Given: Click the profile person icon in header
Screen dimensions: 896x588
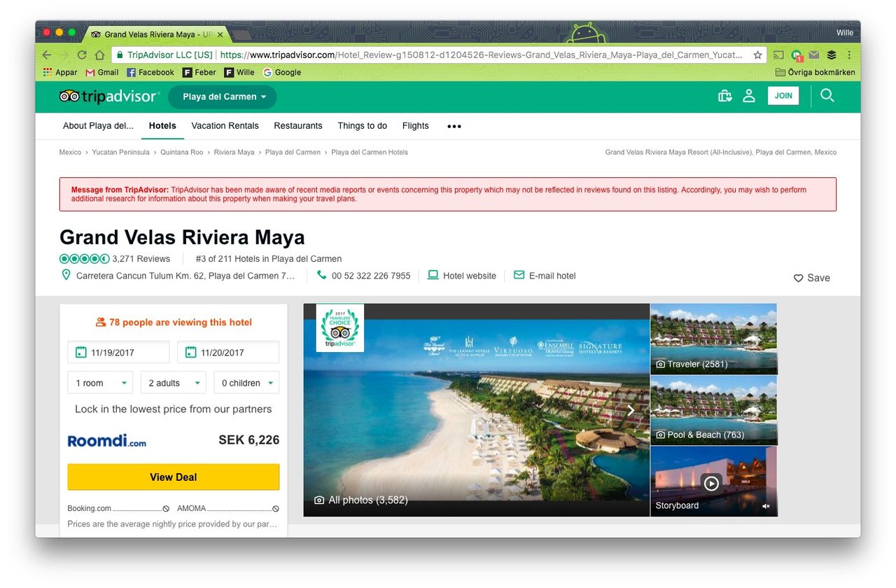Looking at the screenshot, I should point(749,96).
